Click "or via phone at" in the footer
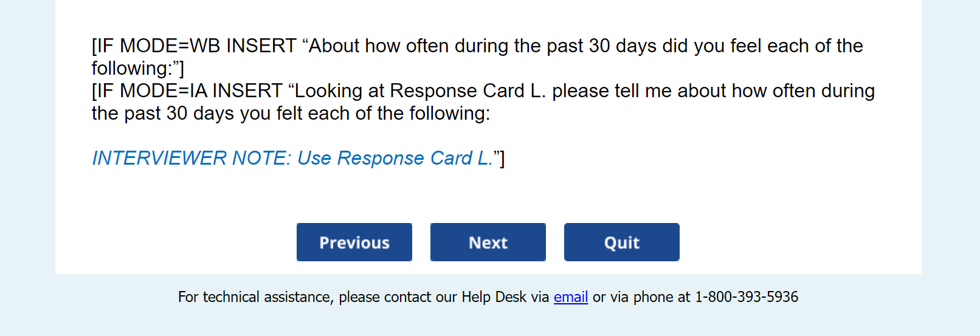The image size is (980, 336). 641,297
